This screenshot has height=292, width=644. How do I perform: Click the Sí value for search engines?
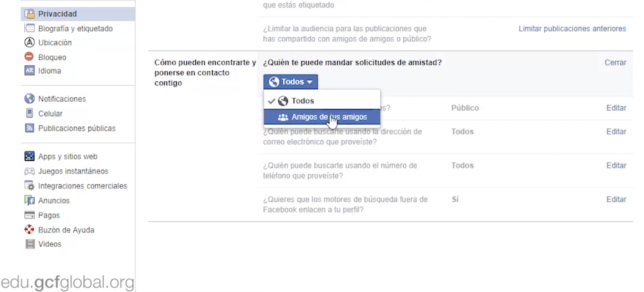point(455,199)
